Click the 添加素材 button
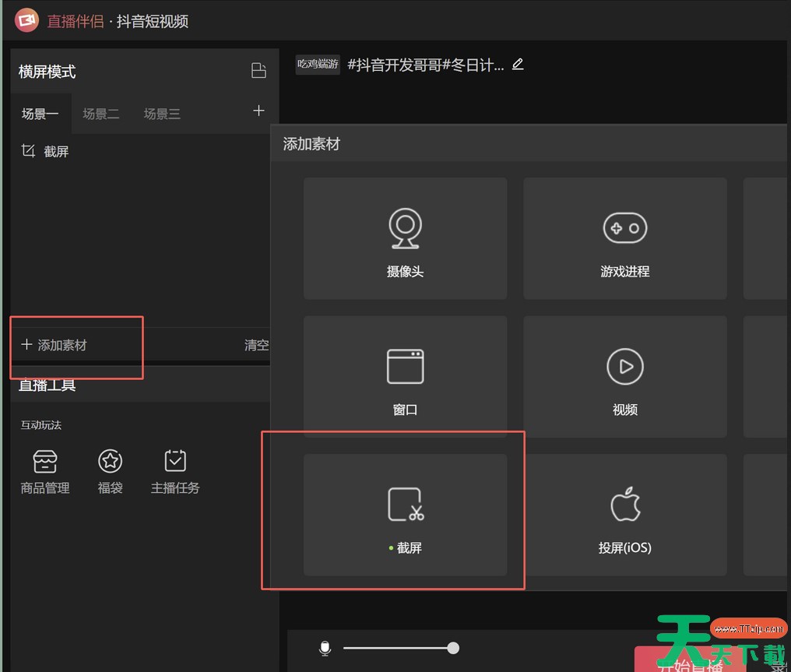This screenshot has width=791, height=672. [x=54, y=345]
